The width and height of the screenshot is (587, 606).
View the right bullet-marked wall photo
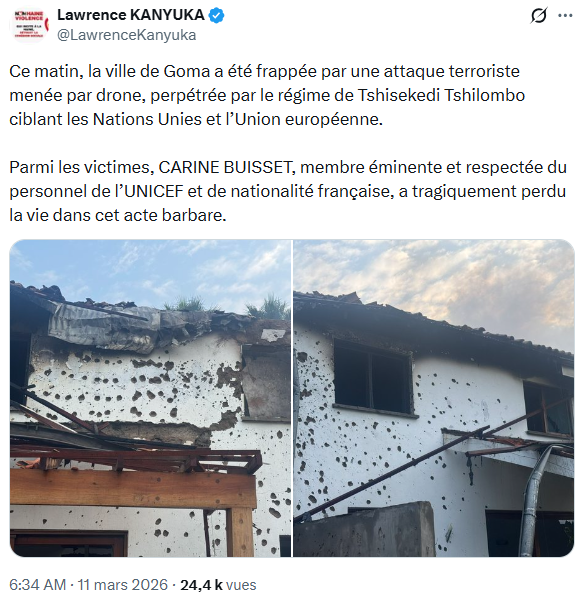click(434, 398)
